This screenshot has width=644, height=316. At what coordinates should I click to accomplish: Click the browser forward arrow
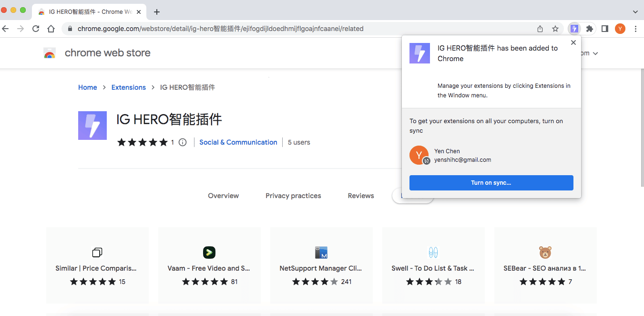[x=20, y=29]
